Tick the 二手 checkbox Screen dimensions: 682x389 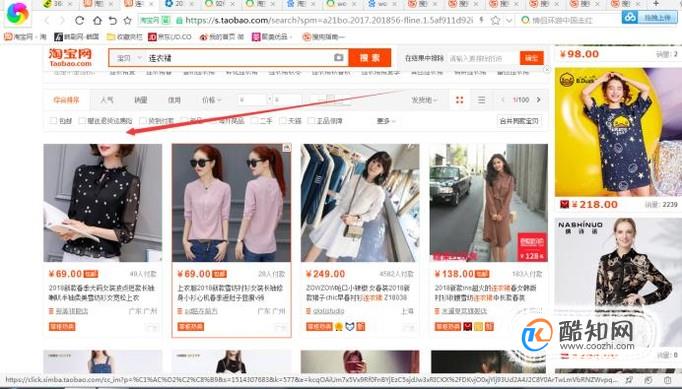click(x=254, y=121)
